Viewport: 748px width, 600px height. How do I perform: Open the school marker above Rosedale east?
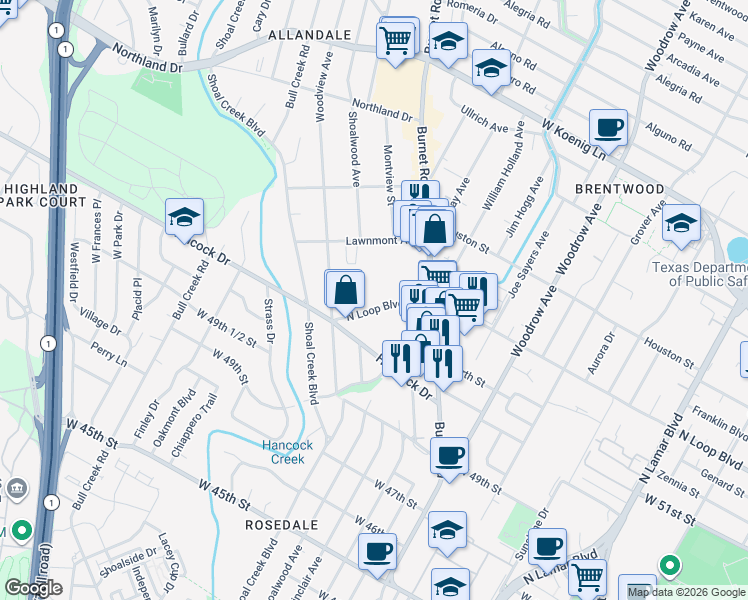pyautogui.click(x=447, y=532)
